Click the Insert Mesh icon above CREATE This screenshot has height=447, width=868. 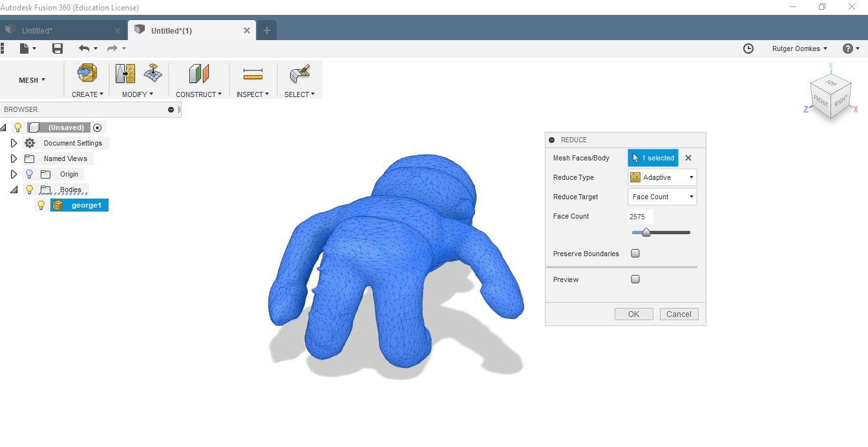tap(87, 73)
